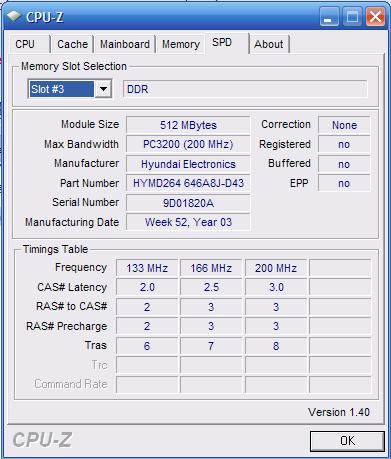391x459 pixels.
Task: Close the CPU-Z window
Action: [x=375, y=17]
